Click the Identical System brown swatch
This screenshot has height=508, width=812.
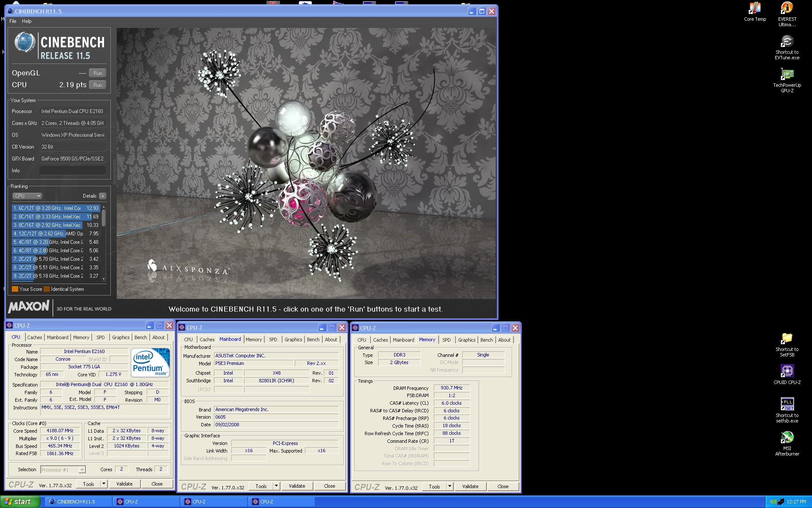coord(47,289)
